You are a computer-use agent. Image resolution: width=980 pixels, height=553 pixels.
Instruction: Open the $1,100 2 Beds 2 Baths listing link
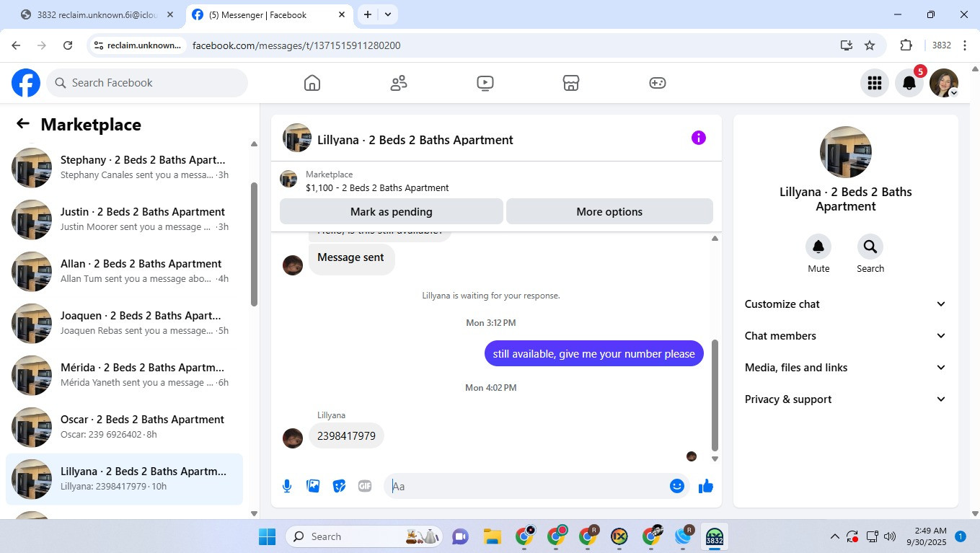(377, 188)
